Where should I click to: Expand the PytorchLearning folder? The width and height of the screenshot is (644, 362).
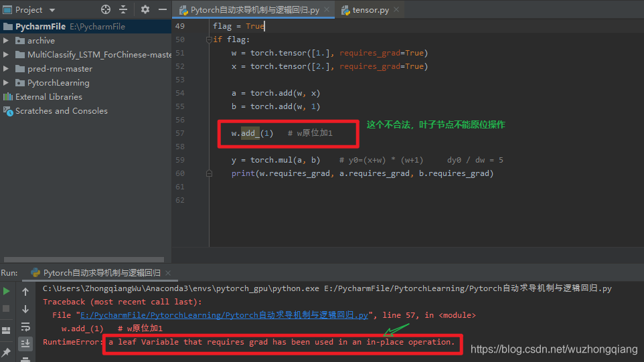tap(6, 82)
